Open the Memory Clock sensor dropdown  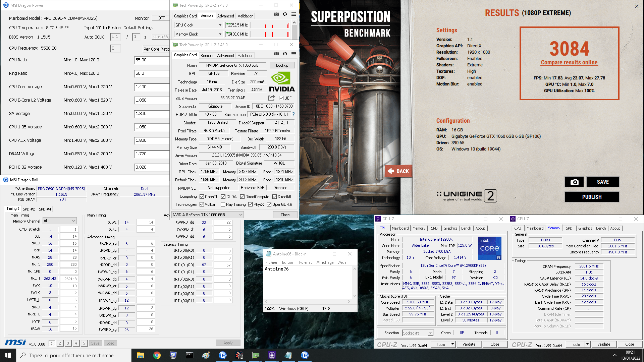[198, 34]
